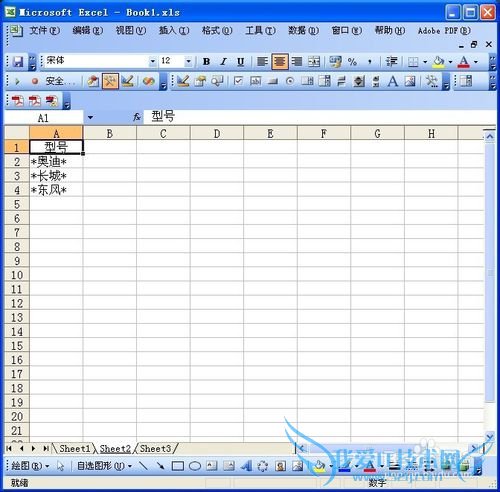Open the 自选图形 AutoShapes dropdown
Screen dimensions: 500x492
tap(104, 466)
